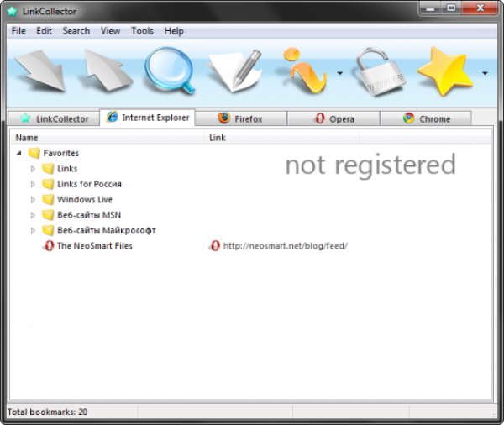The width and height of the screenshot is (504, 425).
Task: Switch to the LinkCollector tab
Action: [x=54, y=118]
